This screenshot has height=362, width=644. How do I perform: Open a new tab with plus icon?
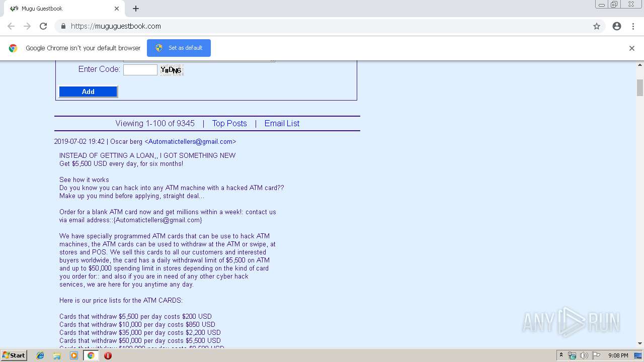136,9
